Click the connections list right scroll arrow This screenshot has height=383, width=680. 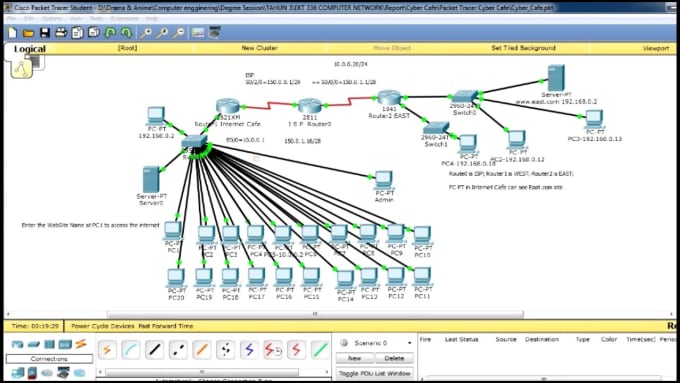327,372
